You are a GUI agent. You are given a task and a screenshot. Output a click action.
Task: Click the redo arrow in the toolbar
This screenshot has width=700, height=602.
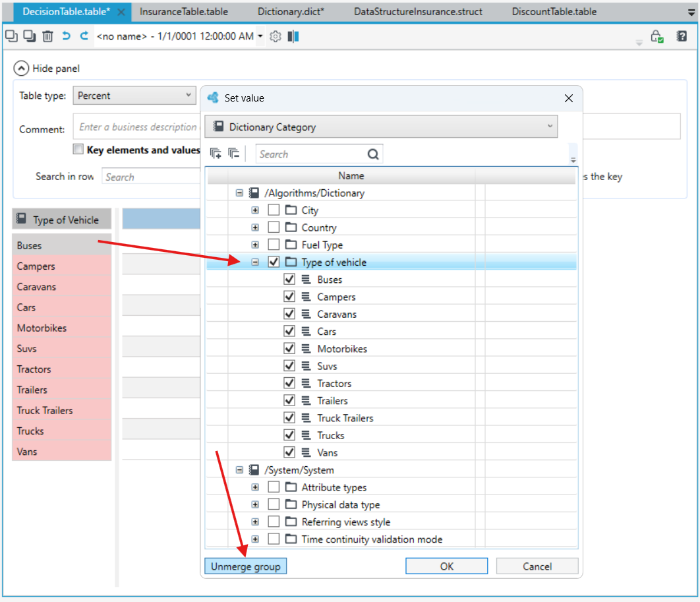coord(84,36)
